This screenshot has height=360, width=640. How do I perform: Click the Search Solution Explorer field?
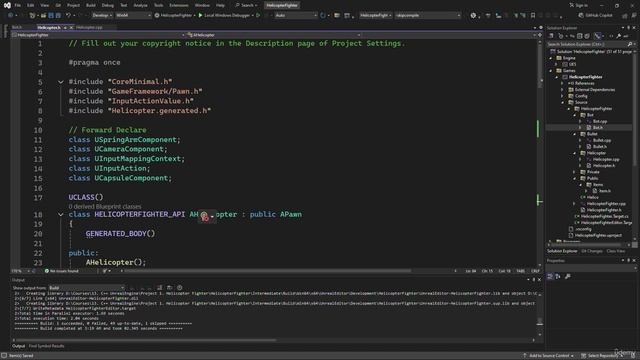click(x=589, y=44)
